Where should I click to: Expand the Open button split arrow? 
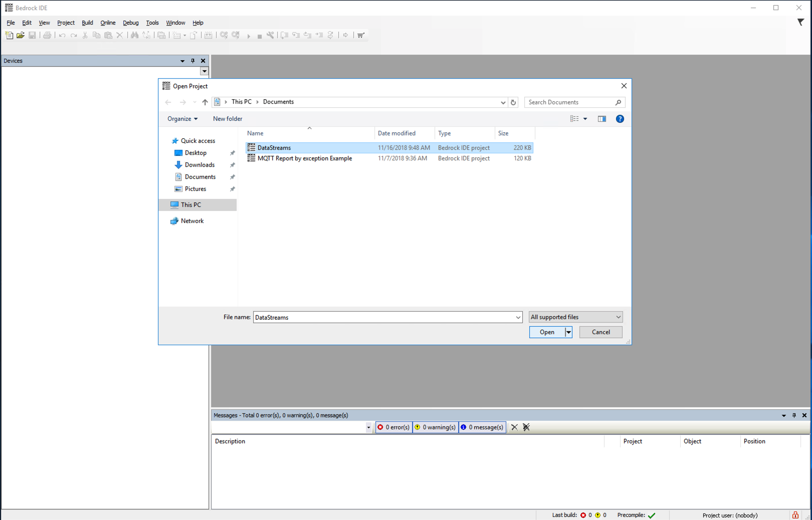[x=568, y=332]
